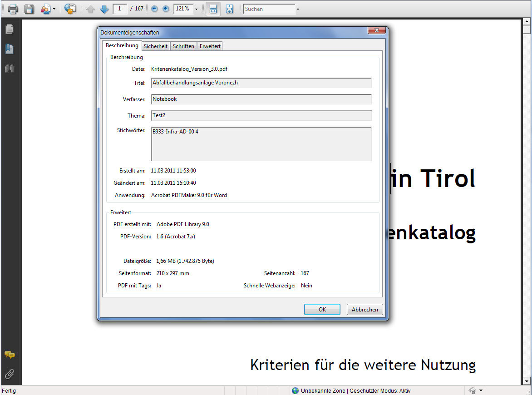Switch to the Schriften tab
Viewport: 532px width, 395px height.
click(x=183, y=46)
